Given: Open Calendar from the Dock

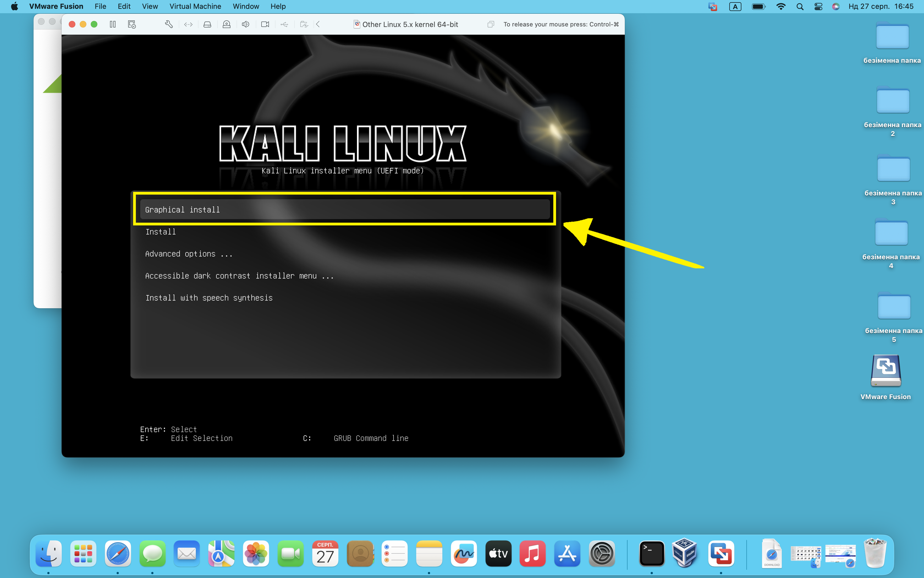Looking at the screenshot, I should pos(325,554).
